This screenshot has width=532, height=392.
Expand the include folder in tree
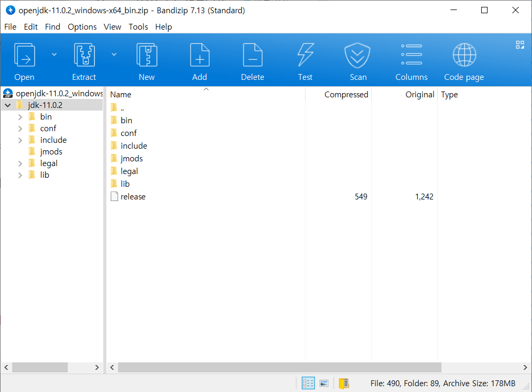coord(20,140)
